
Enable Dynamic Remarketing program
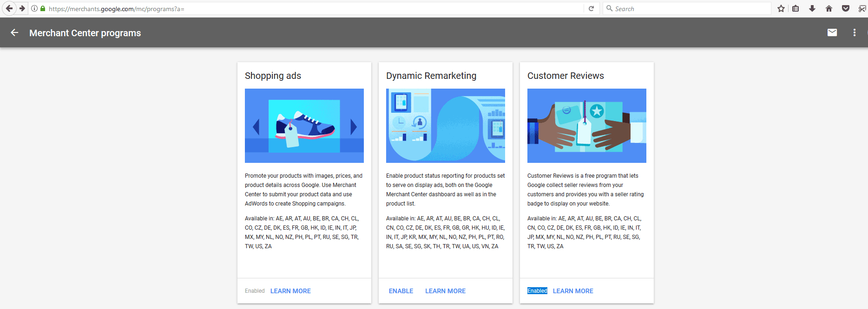click(x=401, y=291)
